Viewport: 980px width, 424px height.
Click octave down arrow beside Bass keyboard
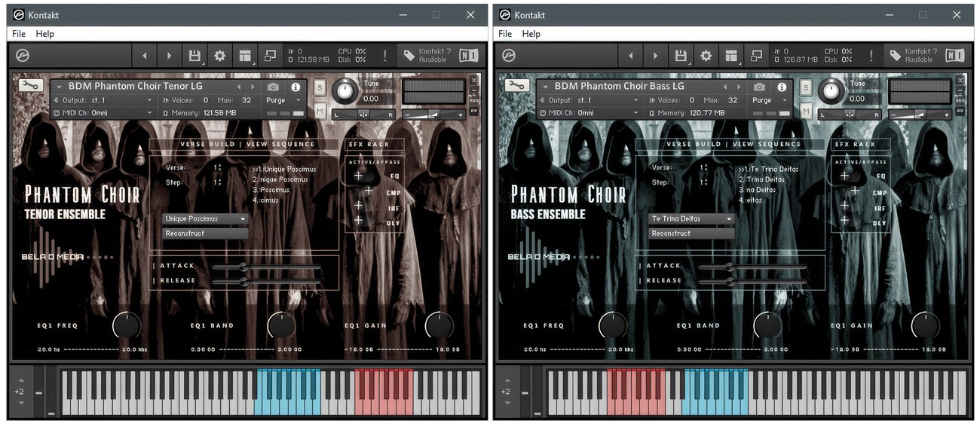tap(507, 403)
